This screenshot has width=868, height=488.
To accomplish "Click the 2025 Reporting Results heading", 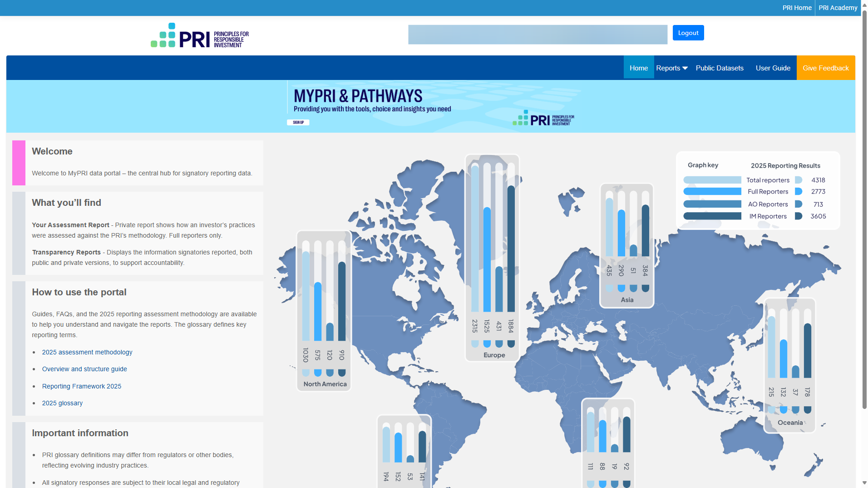I will [785, 166].
